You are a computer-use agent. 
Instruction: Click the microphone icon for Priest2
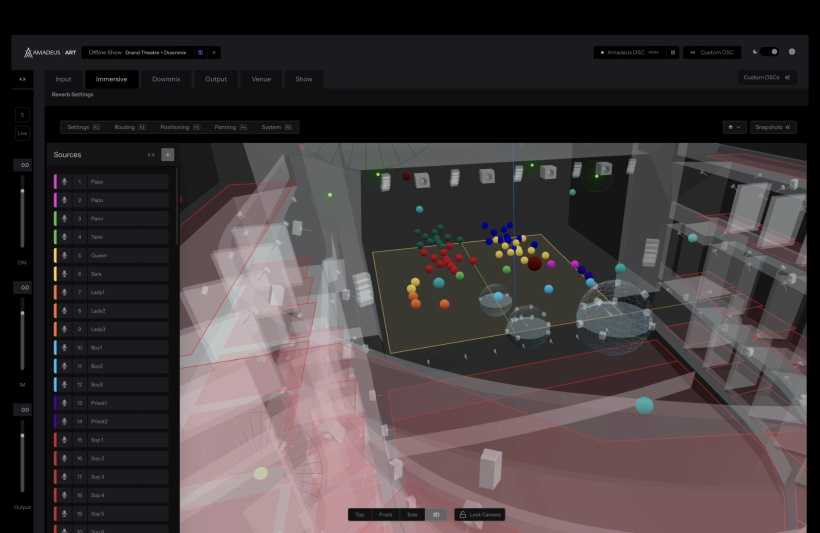[x=64, y=421]
